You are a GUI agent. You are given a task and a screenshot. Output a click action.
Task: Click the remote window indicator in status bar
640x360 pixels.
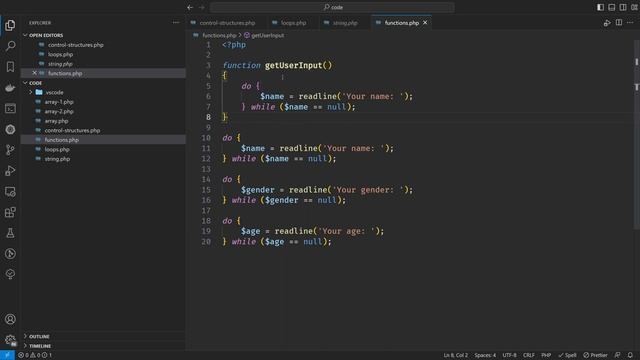[7, 355]
